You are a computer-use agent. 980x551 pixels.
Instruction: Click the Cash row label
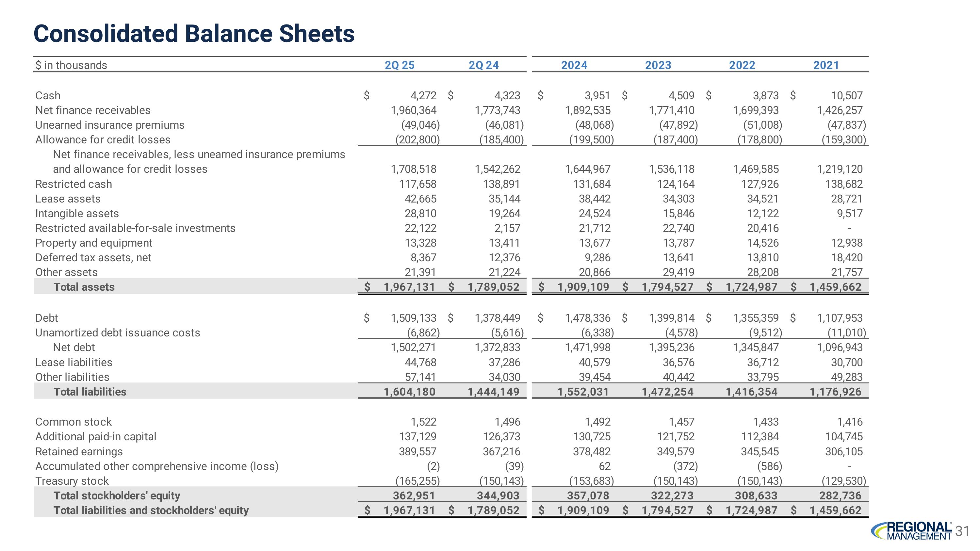coord(48,95)
